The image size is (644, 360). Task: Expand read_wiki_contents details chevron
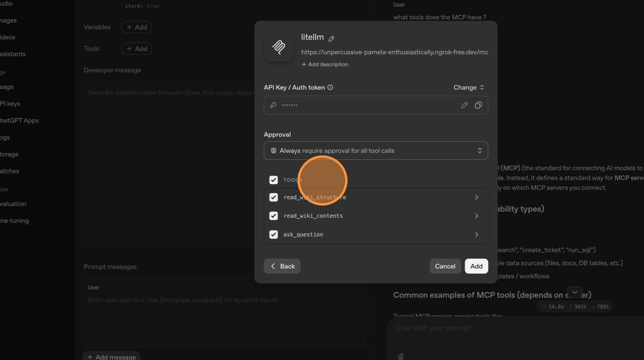[477, 216]
